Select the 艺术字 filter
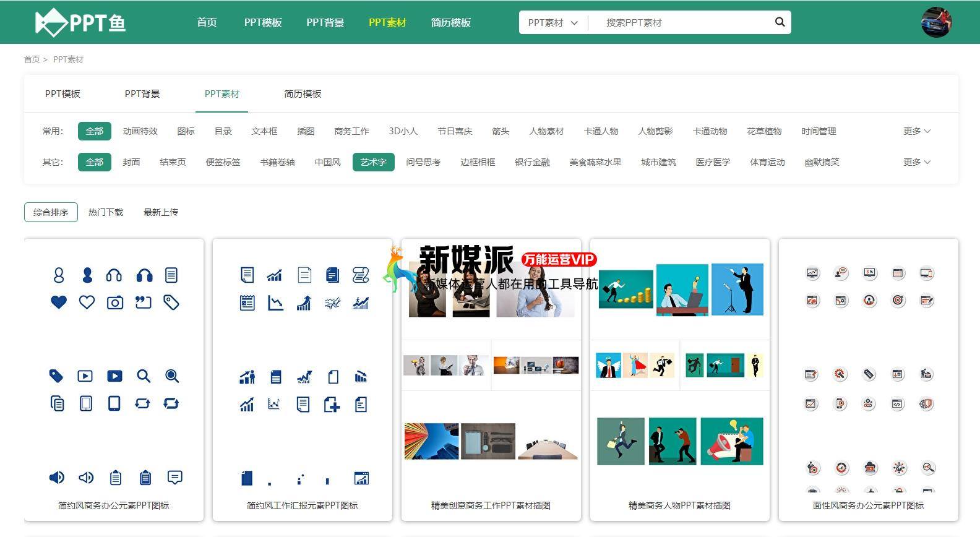 (x=374, y=162)
